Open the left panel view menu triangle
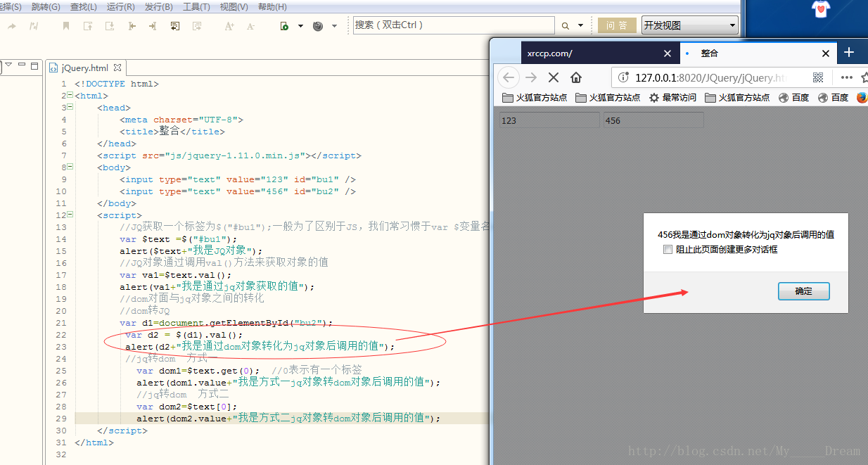The width and height of the screenshot is (868, 465). pyautogui.click(x=8, y=65)
